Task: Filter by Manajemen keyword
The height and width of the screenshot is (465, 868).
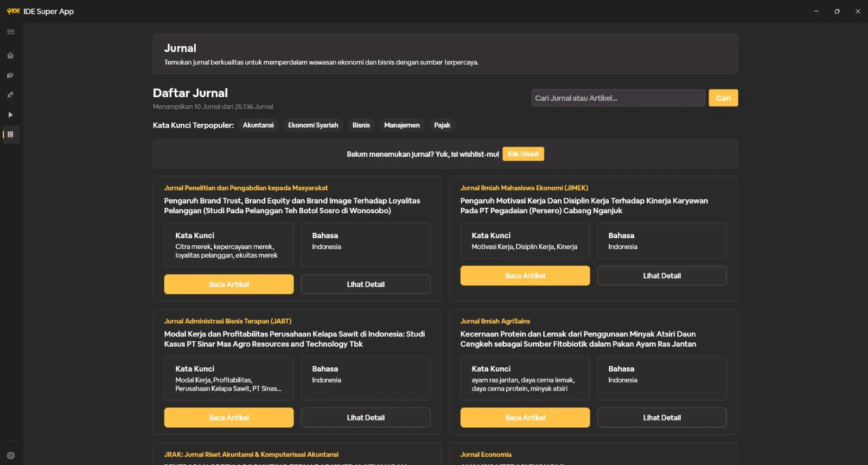Action: point(402,125)
